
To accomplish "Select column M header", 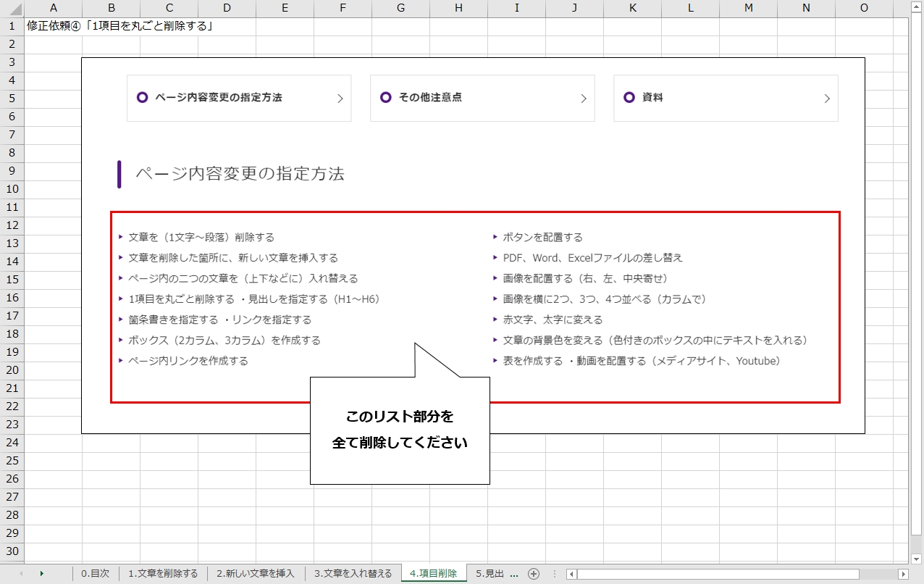I will 748,9.
